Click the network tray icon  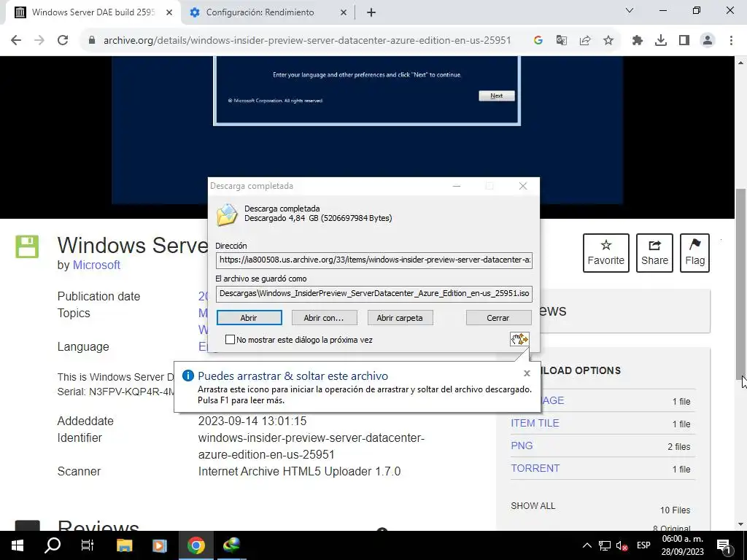tap(605, 545)
